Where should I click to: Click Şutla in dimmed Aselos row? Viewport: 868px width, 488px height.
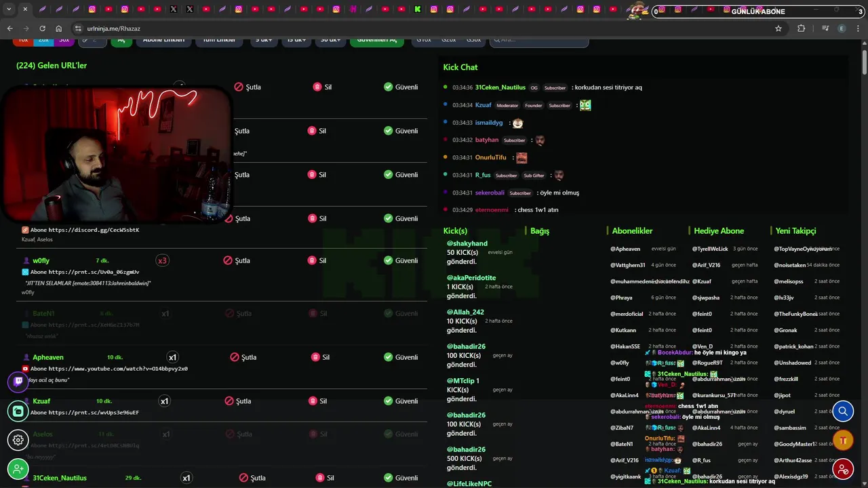click(x=238, y=434)
